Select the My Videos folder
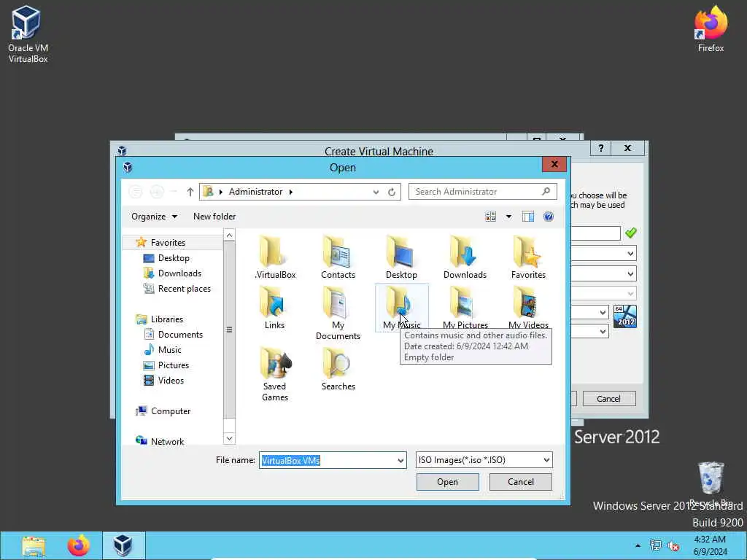Image resolution: width=747 pixels, height=560 pixels. pos(528,308)
